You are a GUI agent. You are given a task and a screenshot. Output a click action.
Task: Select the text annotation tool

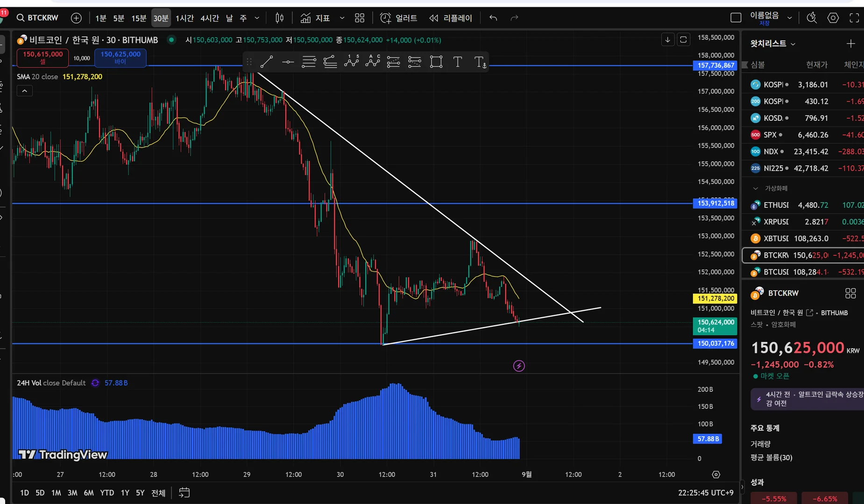tap(458, 62)
